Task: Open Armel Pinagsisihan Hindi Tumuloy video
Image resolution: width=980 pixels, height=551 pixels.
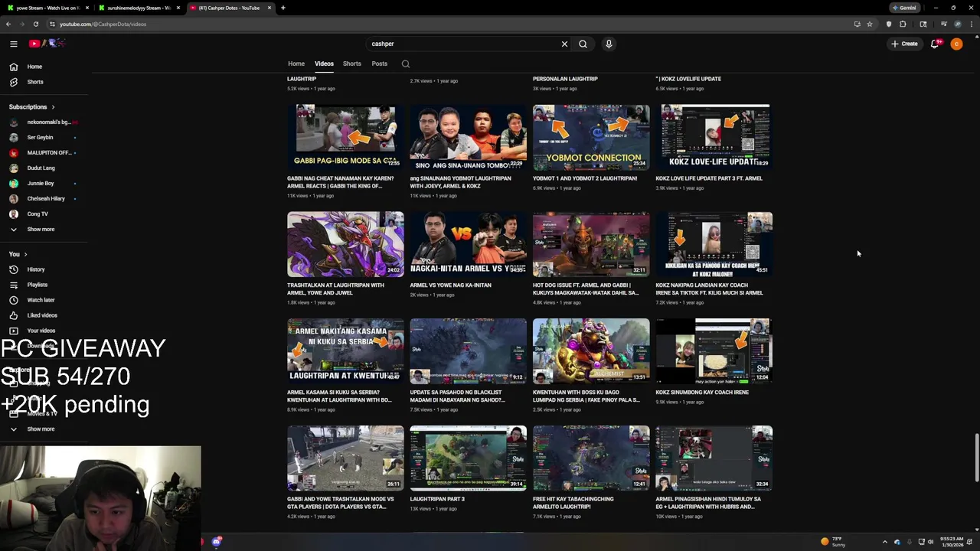Action: pos(708,503)
